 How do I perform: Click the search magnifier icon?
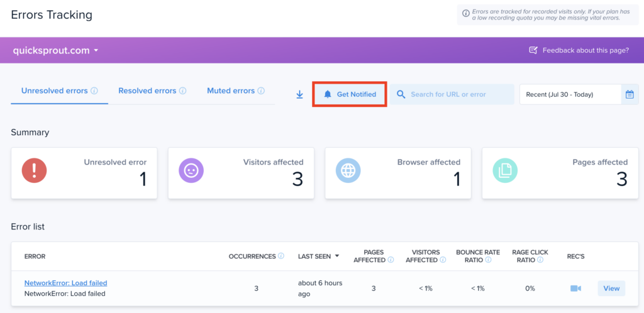pyautogui.click(x=401, y=94)
